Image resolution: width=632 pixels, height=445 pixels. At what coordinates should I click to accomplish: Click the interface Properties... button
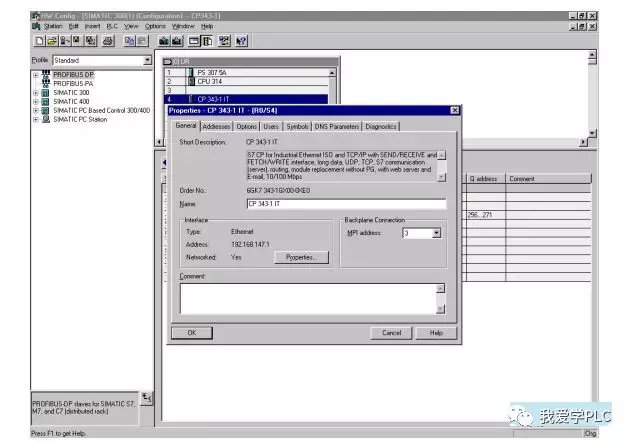click(301, 257)
